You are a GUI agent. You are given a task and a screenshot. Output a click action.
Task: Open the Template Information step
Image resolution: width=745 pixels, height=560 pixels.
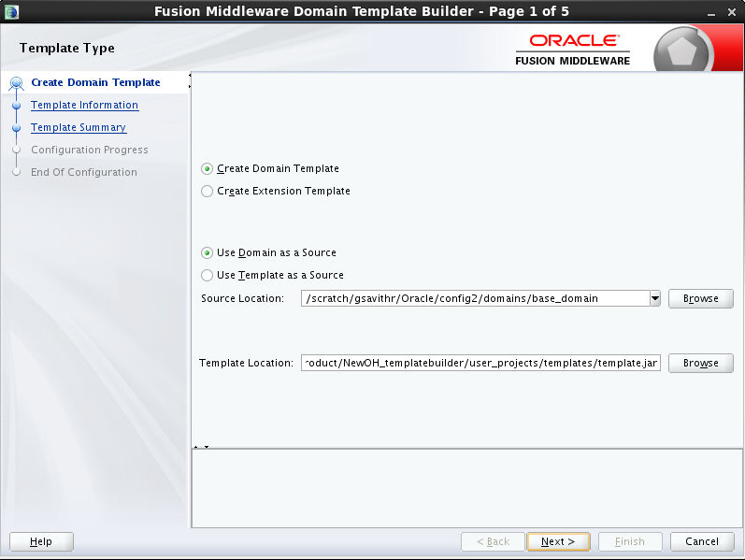(84, 105)
